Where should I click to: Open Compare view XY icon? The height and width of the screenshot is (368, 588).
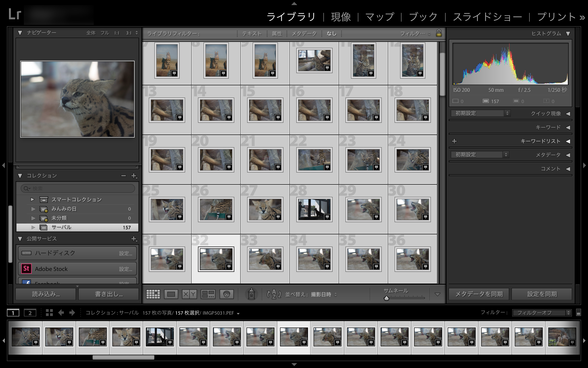pos(189,294)
